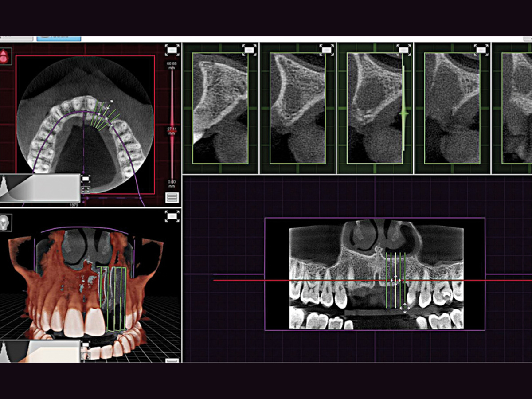Screen dimensions: 532x399
Task: Click the axial slice slider at 27.11 mm
Action: (172, 128)
